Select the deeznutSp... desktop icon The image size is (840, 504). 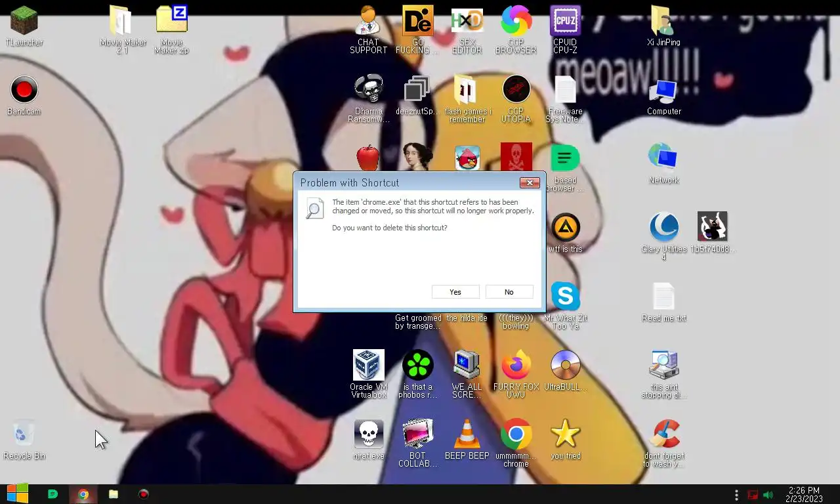417,95
